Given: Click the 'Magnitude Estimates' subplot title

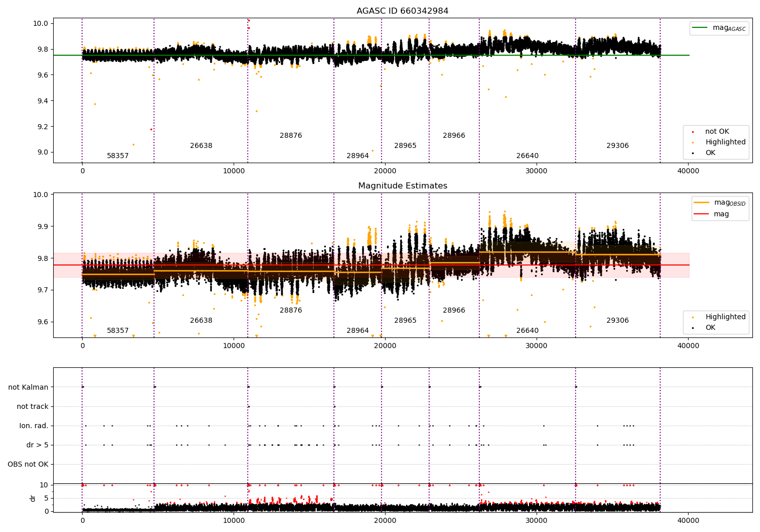Looking at the screenshot, I should [402, 186].
